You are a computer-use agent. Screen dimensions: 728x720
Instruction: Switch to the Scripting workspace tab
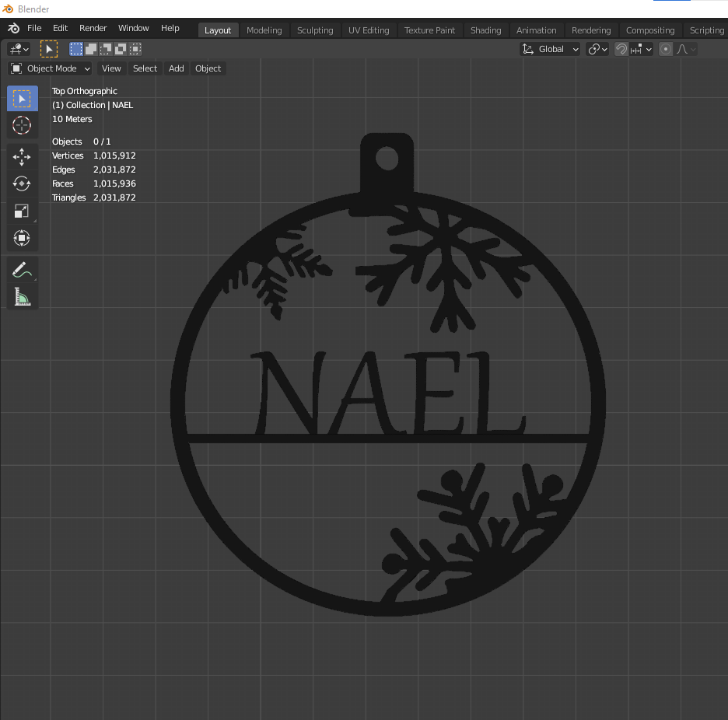pos(706,30)
